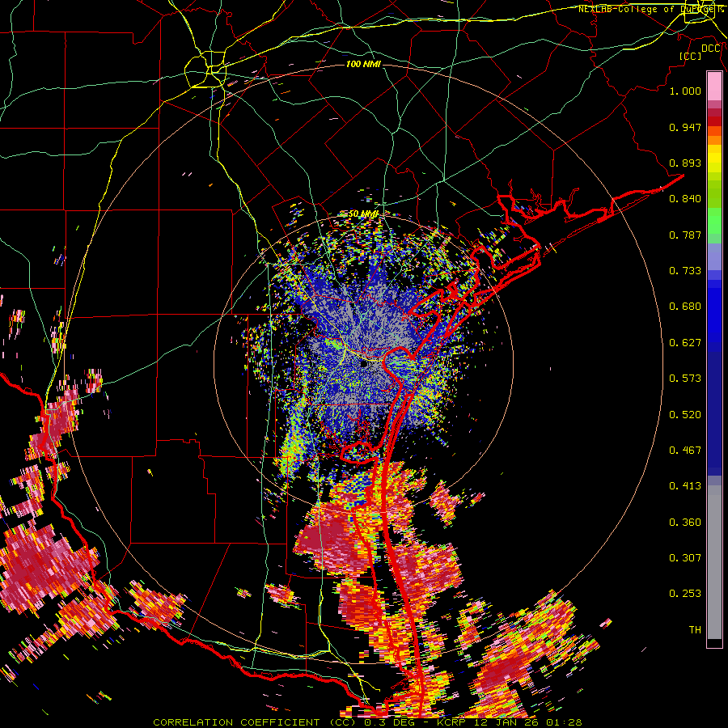Pick the red band on the color scale

coord(714,121)
